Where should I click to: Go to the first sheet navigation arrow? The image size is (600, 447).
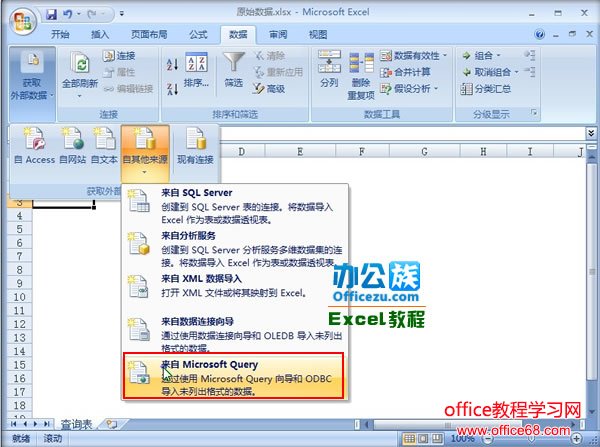coord(13,424)
